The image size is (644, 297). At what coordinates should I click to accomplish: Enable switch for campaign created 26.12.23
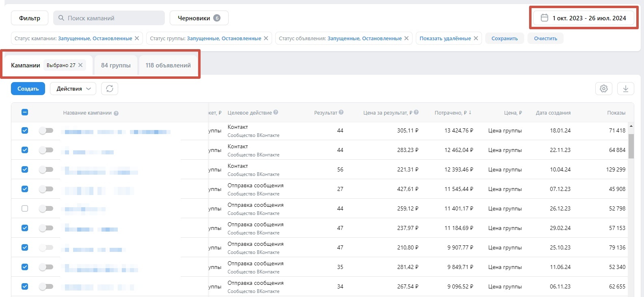tap(46, 208)
